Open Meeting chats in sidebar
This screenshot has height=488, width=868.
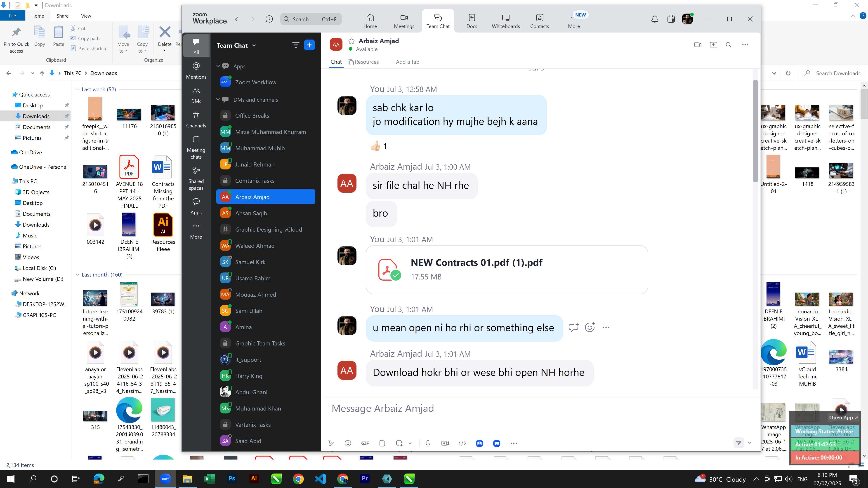click(196, 147)
